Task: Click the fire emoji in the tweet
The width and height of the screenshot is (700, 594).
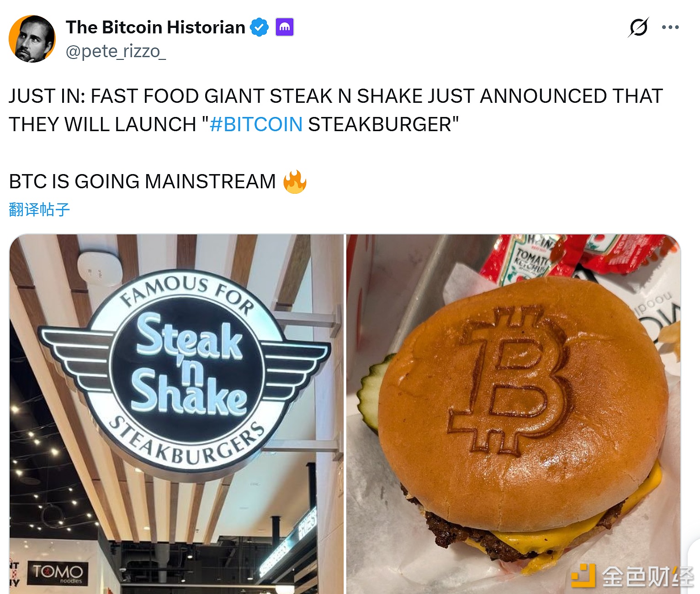Action: 295,182
